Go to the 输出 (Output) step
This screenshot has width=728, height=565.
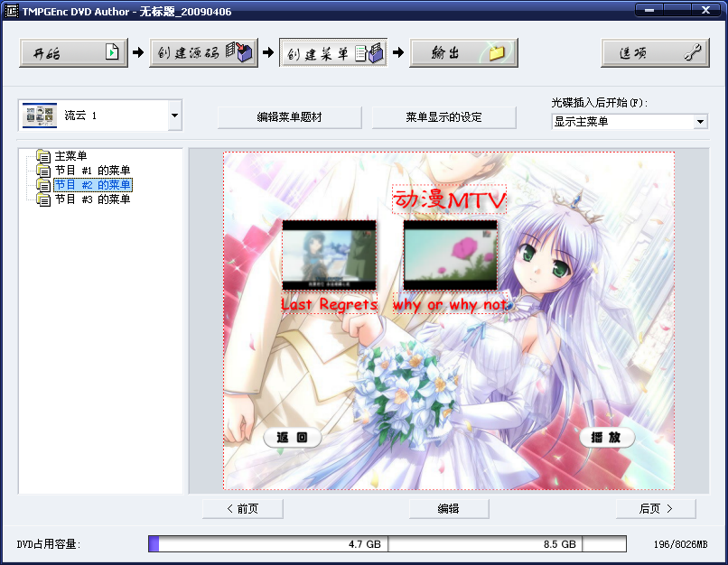(x=463, y=53)
